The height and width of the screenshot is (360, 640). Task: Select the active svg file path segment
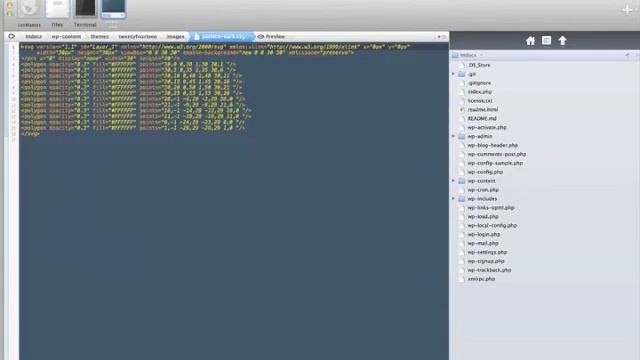pyautogui.click(x=222, y=36)
